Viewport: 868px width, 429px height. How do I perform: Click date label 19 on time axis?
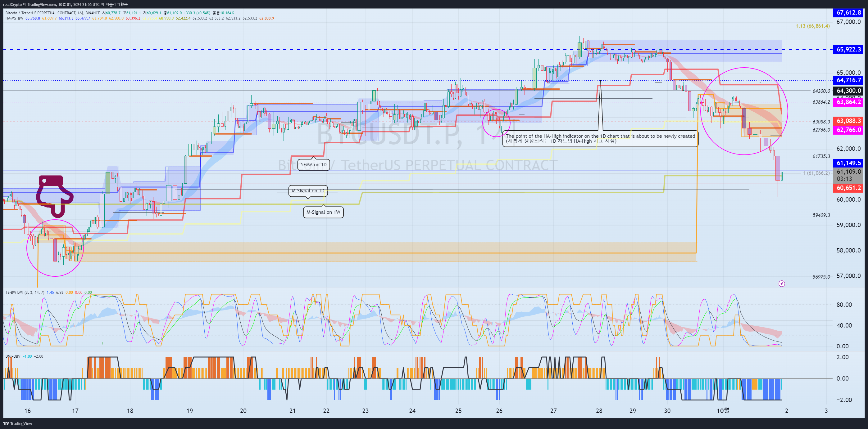pyautogui.click(x=190, y=411)
